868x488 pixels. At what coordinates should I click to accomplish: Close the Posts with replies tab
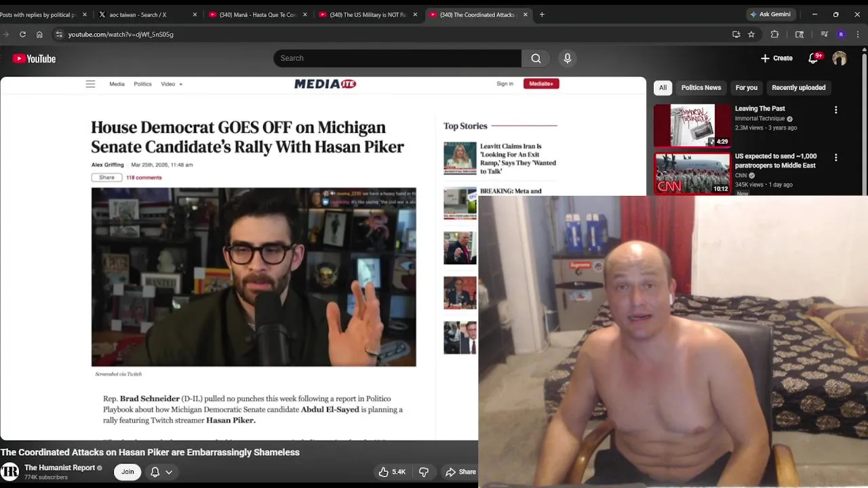pos(85,14)
